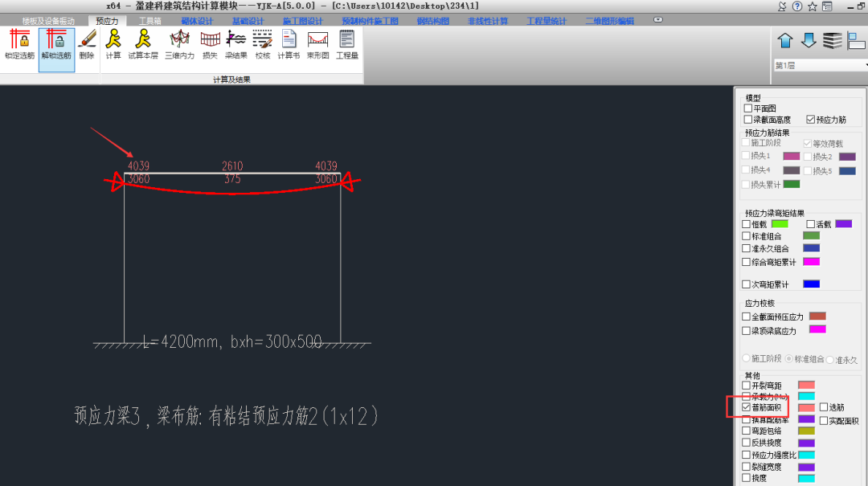Open the 第1层 floor dropdown
Image resolution: width=868 pixels, height=486 pixels.
point(821,65)
